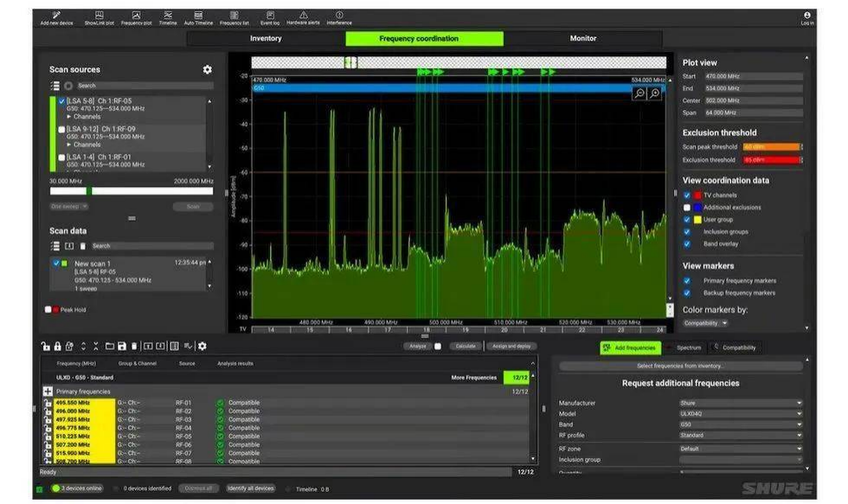
Task: Switch to the Monitor tab
Action: pos(582,38)
